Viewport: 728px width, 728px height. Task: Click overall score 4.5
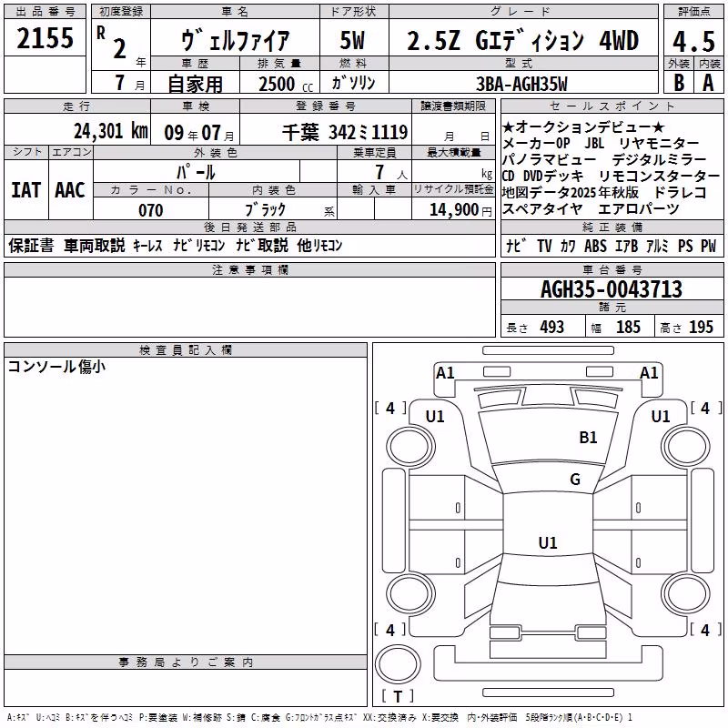693,42
